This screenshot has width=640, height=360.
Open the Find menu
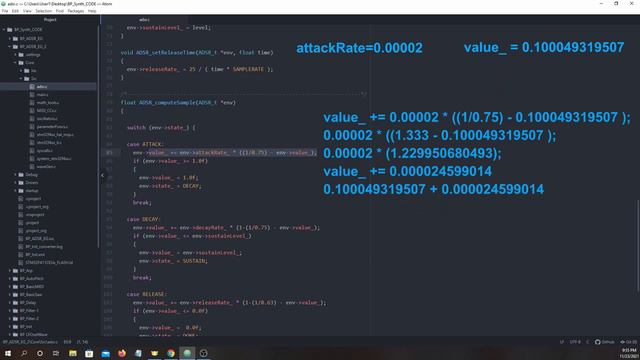coord(60,11)
